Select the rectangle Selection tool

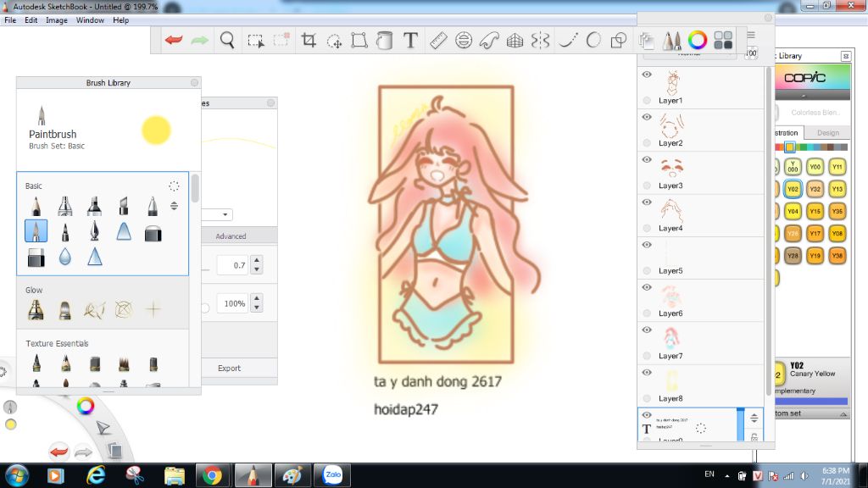(256, 41)
